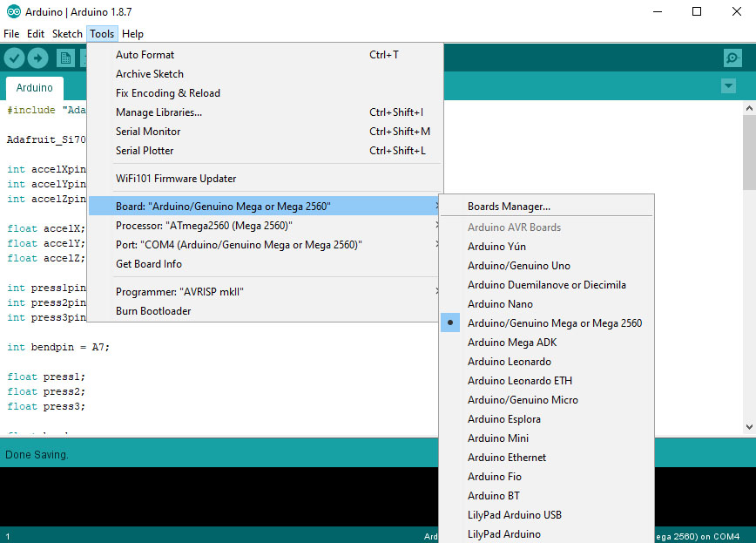756x543 pixels.
Task: Click the Verify checkmark toolbar icon
Action: point(14,58)
